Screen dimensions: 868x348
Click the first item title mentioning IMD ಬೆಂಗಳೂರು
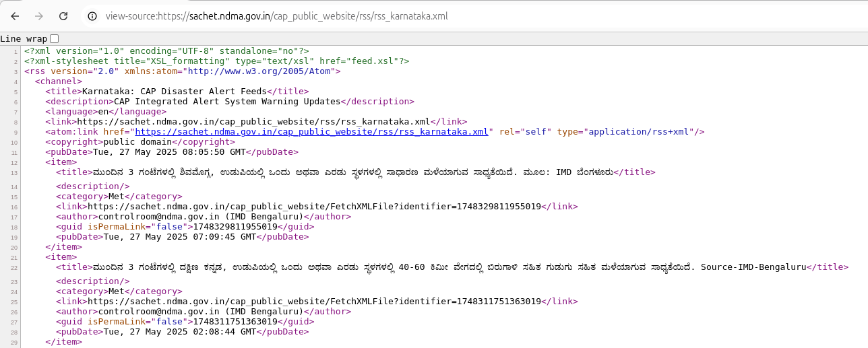click(x=356, y=172)
